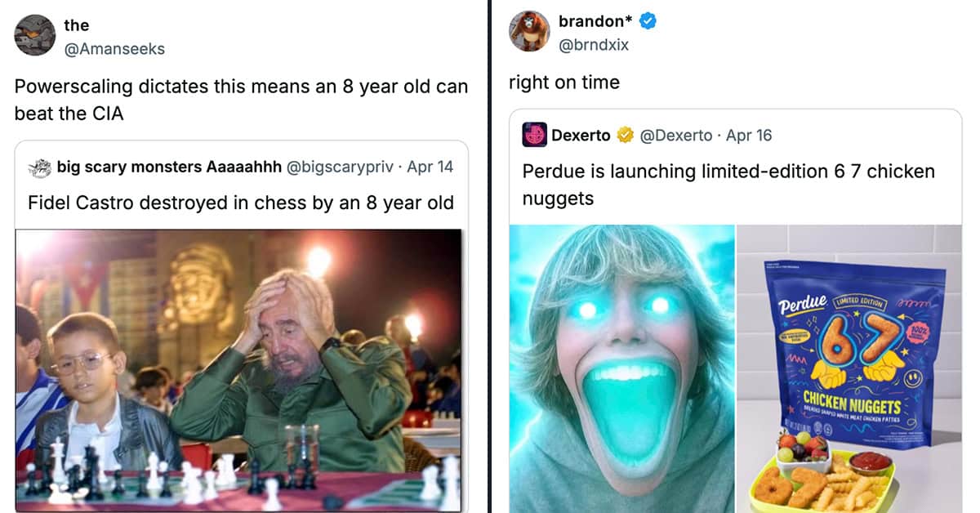Screen dimensions: 980x513
Task: Open the @Amanseeks handle link
Action: point(114,49)
